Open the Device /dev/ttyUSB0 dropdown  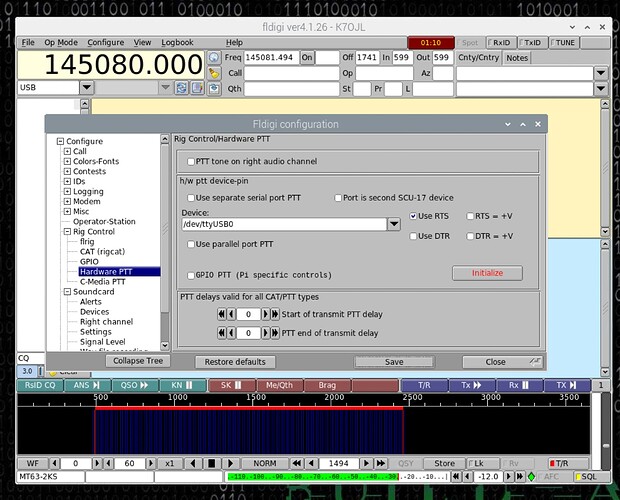pos(394,224)
